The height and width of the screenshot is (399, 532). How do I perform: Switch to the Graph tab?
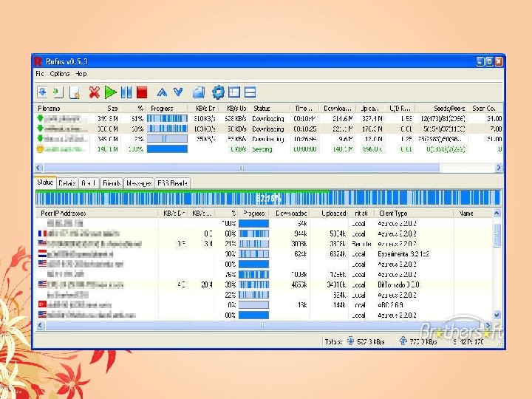(89, 183)
